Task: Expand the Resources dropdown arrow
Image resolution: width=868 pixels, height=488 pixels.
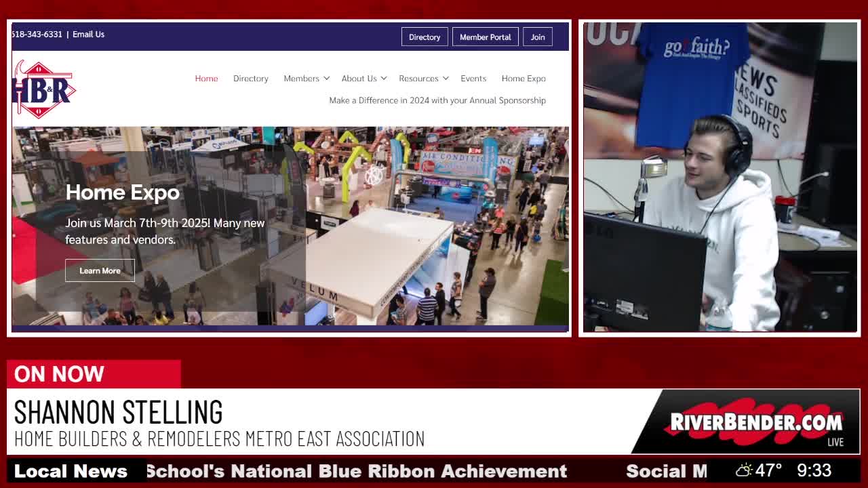Action: pos(446,79)
